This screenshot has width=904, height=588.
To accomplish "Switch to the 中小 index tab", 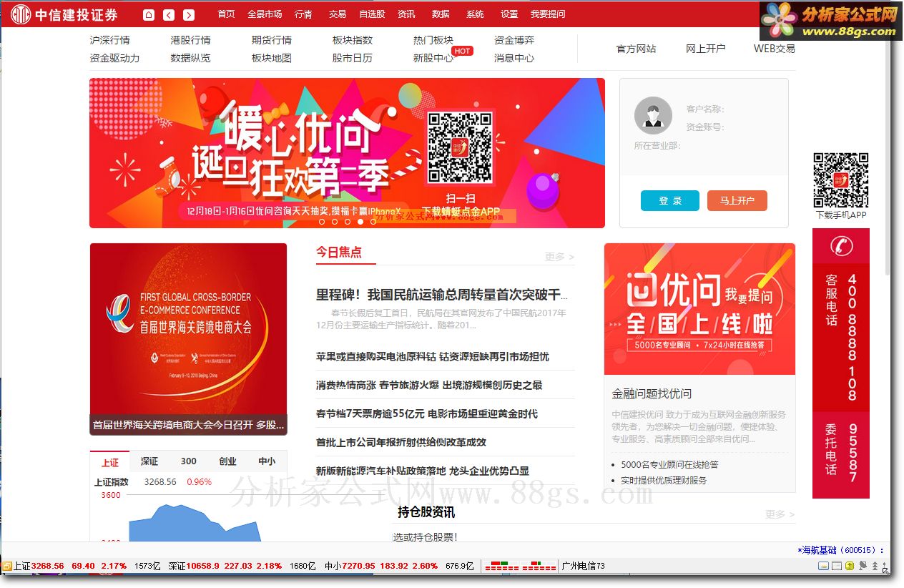I will 267,461.
